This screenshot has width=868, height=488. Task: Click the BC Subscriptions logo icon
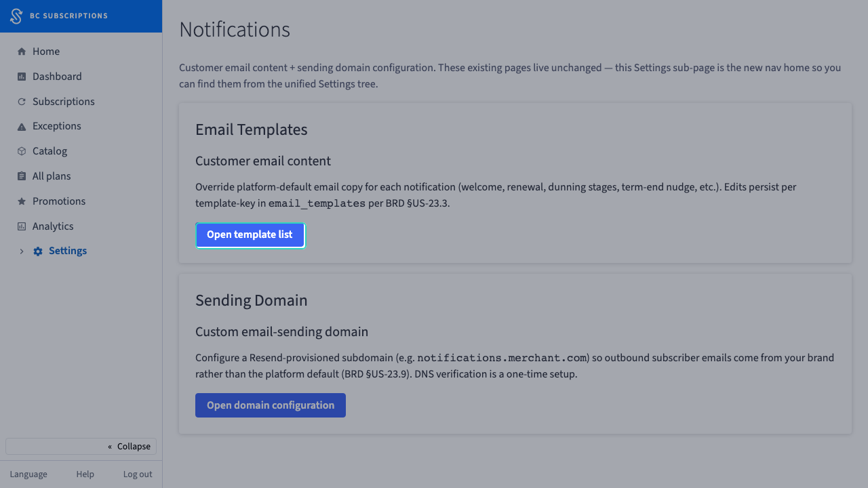[16, 16]
